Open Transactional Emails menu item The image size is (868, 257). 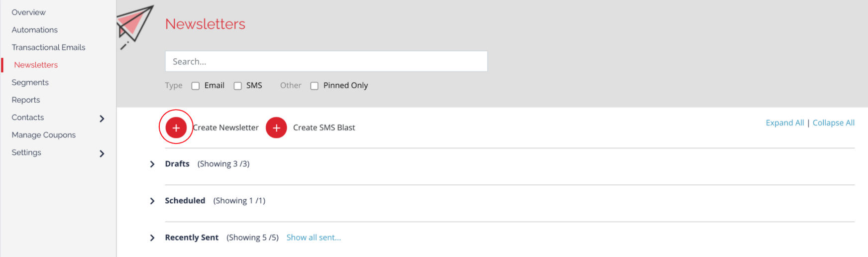click(49, 47)
